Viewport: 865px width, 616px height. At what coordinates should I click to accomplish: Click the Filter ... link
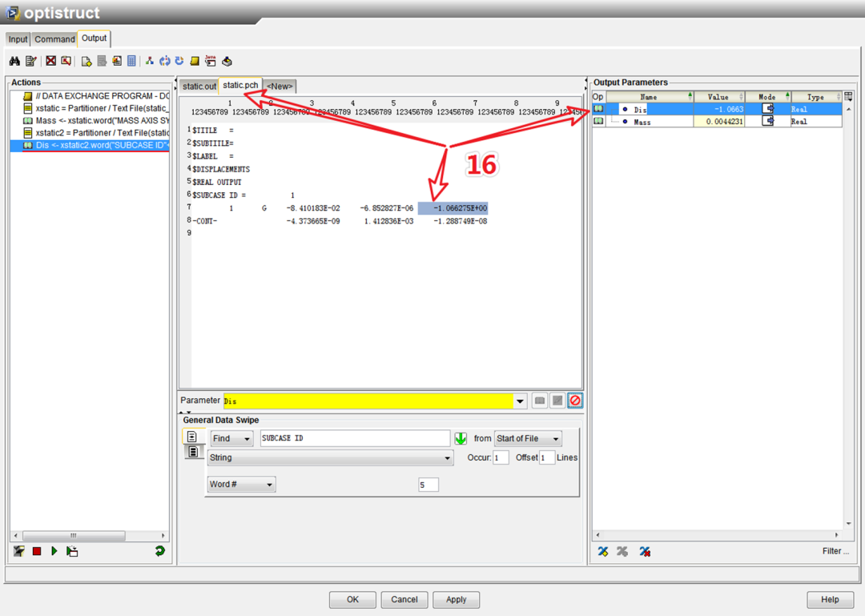coord(835,551)
